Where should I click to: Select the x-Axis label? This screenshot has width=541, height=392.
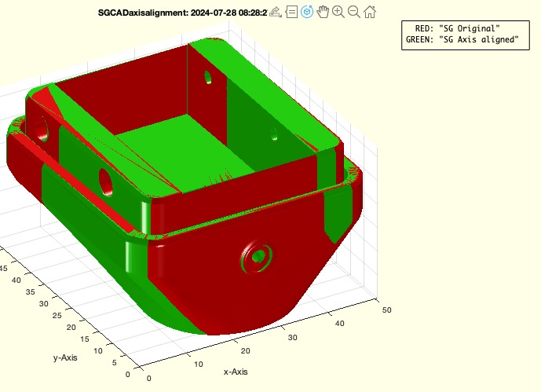[236, 372]
